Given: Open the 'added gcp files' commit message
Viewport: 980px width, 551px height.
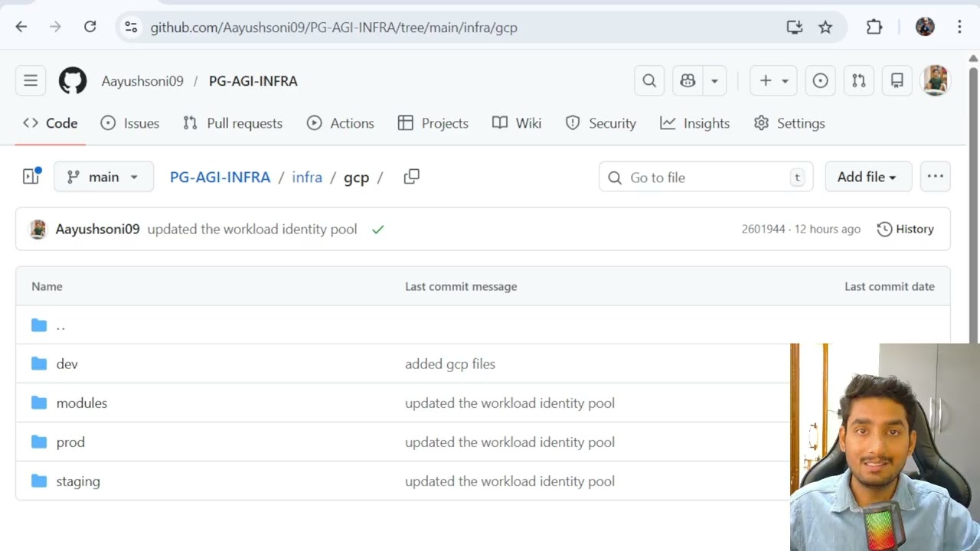Looking at the screenshot, I should [450, 364].
